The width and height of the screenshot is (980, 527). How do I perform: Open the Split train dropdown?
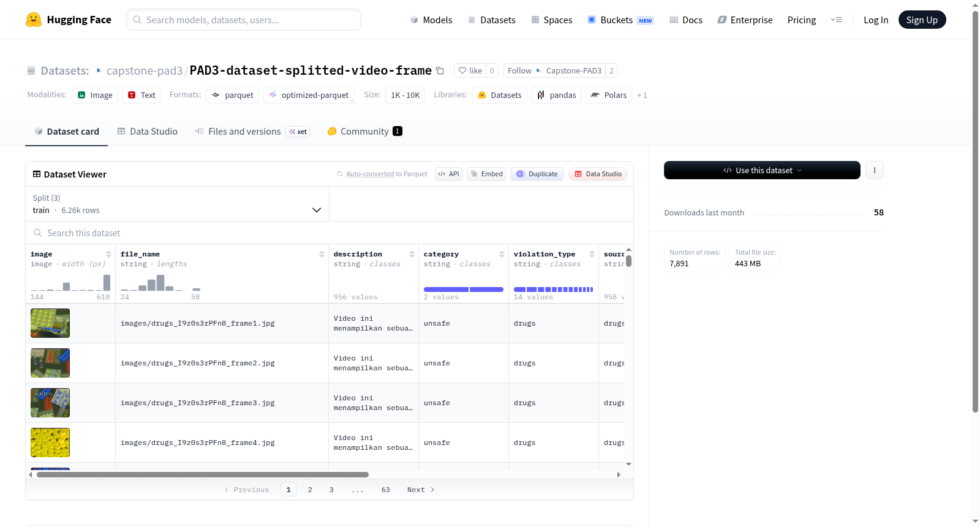(x=178, y=204)
